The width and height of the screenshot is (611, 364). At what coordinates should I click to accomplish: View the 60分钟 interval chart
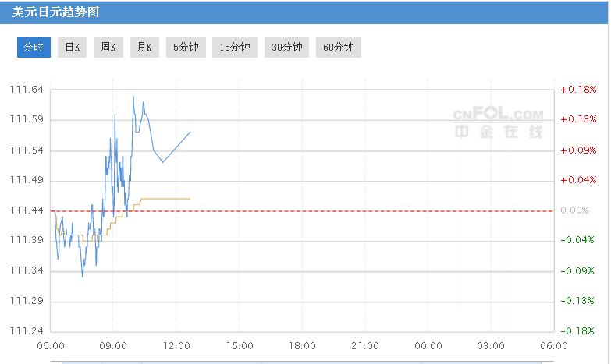[339, 48]
